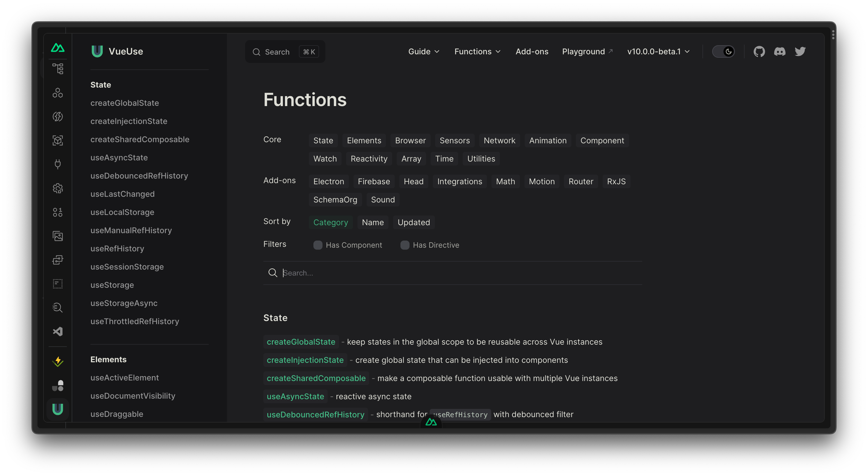
Task: Expand the Functions dropdown in the header
Action: click(477, 51)
